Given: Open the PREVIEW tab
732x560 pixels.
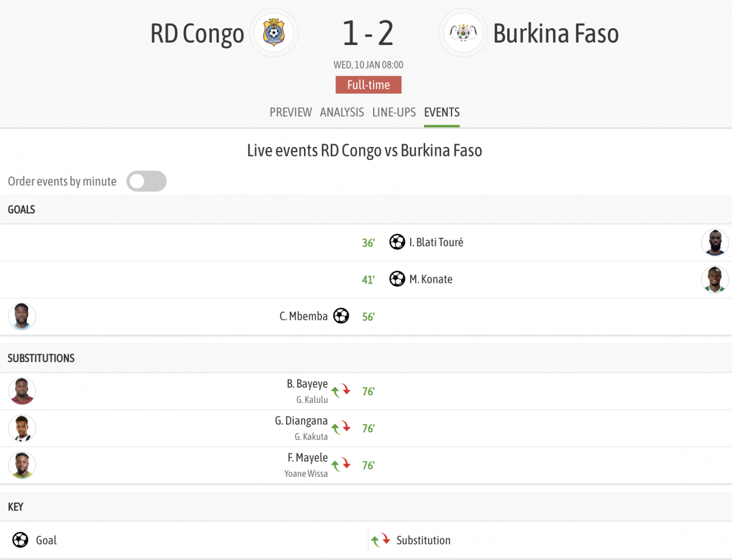Looking at the screenshot, I should [x=290, y=112].
